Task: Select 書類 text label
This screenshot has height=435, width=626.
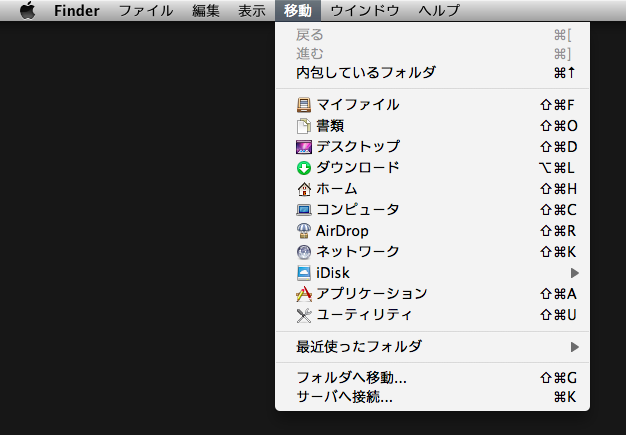Action: (330, 126)
